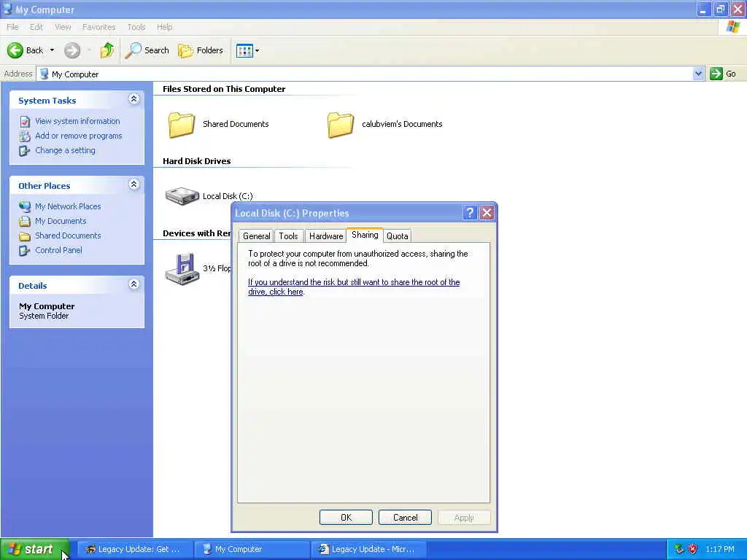Click View system information link
This screenshot has height=560, width=747.
[77, 121]
